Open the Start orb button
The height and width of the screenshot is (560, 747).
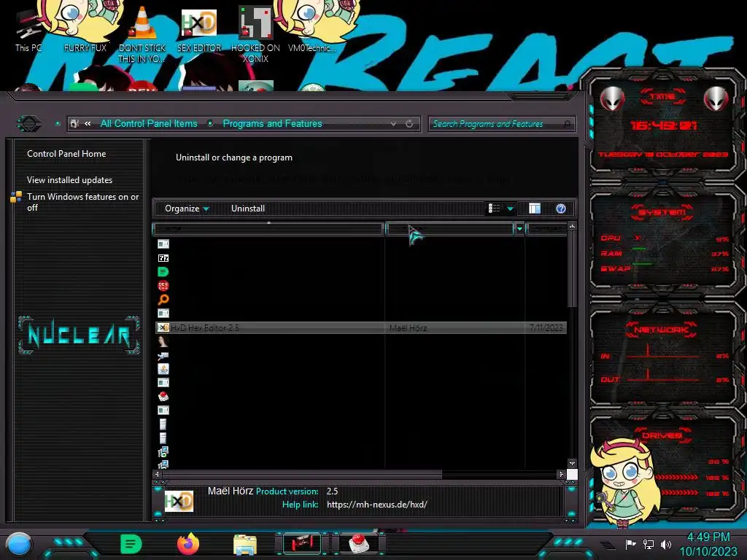point(19,544)
